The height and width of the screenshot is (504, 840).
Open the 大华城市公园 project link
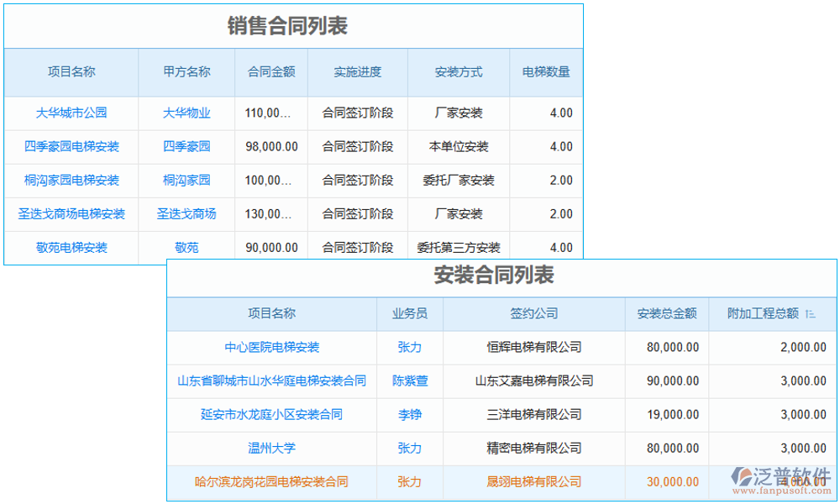coord(73,113)
